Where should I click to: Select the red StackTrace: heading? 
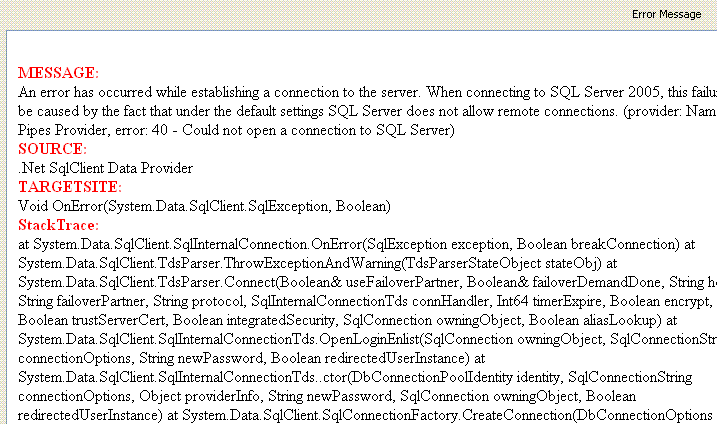pyautogui.click(x=59, y=225)
